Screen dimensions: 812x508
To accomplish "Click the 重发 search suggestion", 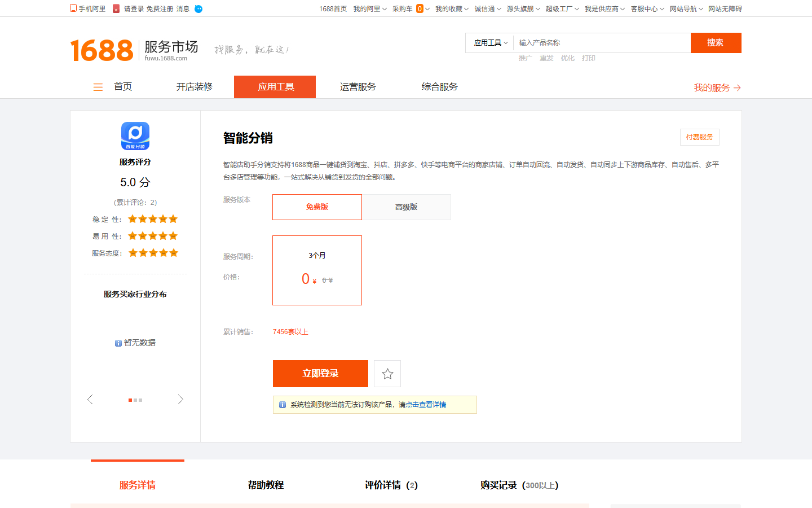I will click(x=546, y=58).
